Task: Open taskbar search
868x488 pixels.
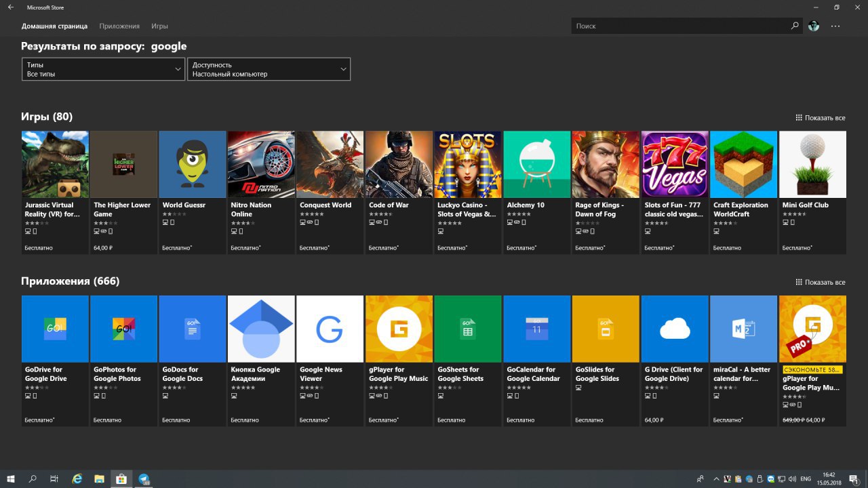Action: (x=33, y=479)
